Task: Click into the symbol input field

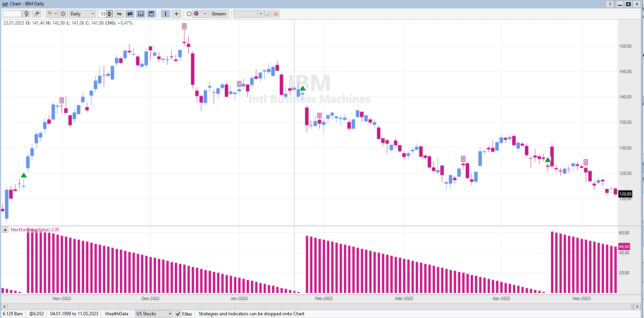Action: [x=12, y=14]
